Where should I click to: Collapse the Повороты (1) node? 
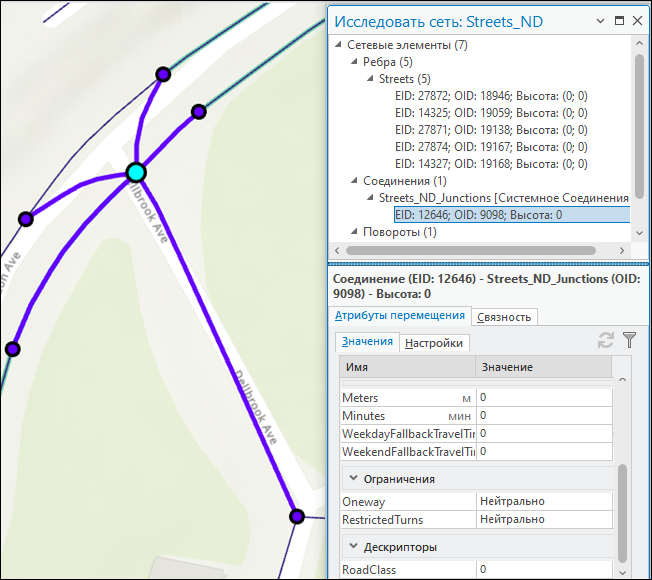[x=354, y=231]
